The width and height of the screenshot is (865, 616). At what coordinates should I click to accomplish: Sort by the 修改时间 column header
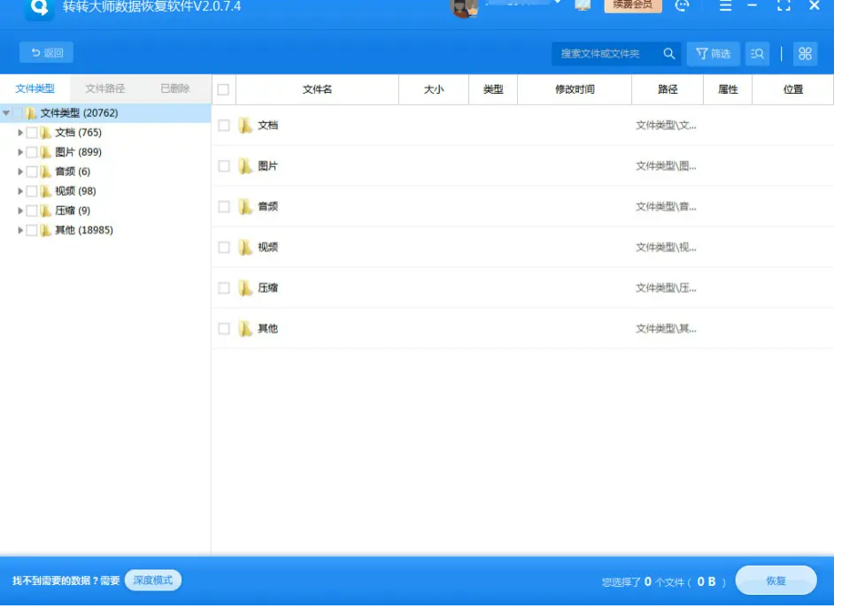click(575, 89)
